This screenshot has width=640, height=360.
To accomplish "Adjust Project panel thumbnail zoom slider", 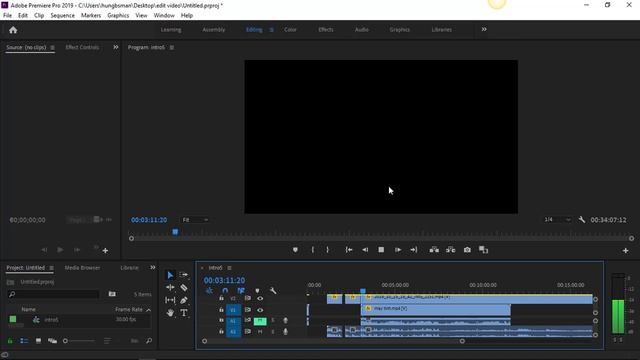I will tap(80, 340).
